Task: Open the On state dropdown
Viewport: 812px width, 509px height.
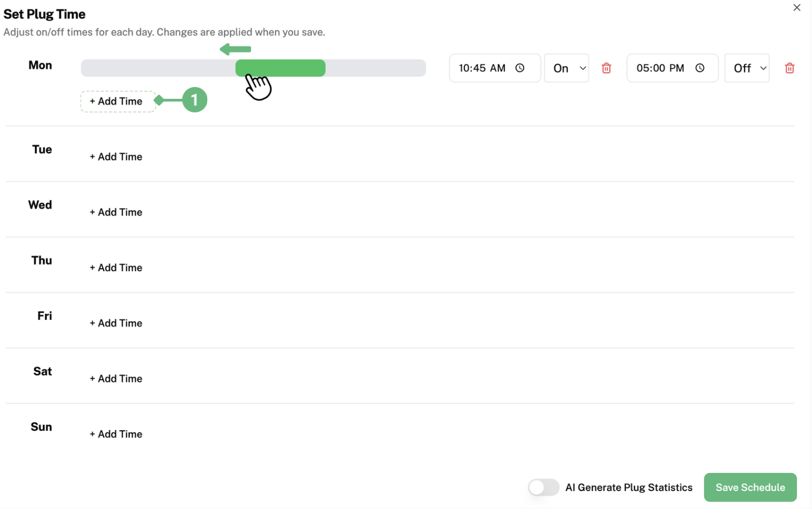Action: [x=566, y=68]
